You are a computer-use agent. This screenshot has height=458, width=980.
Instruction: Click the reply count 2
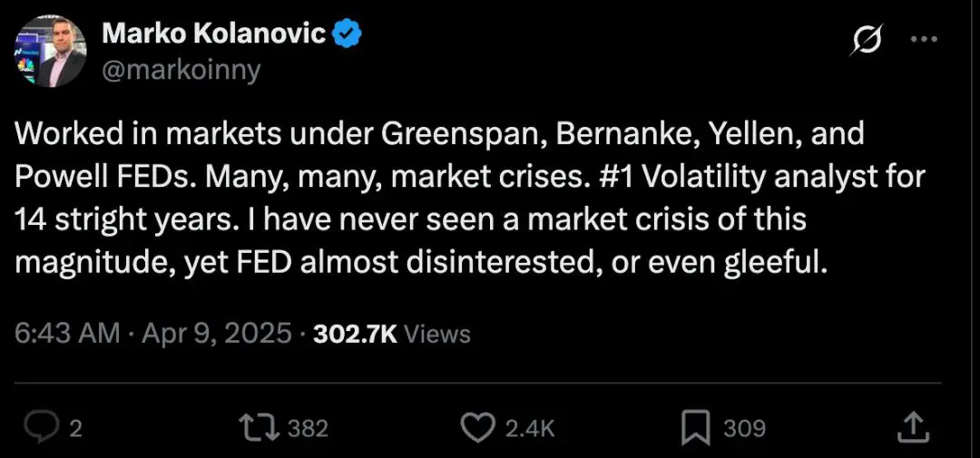75,428
